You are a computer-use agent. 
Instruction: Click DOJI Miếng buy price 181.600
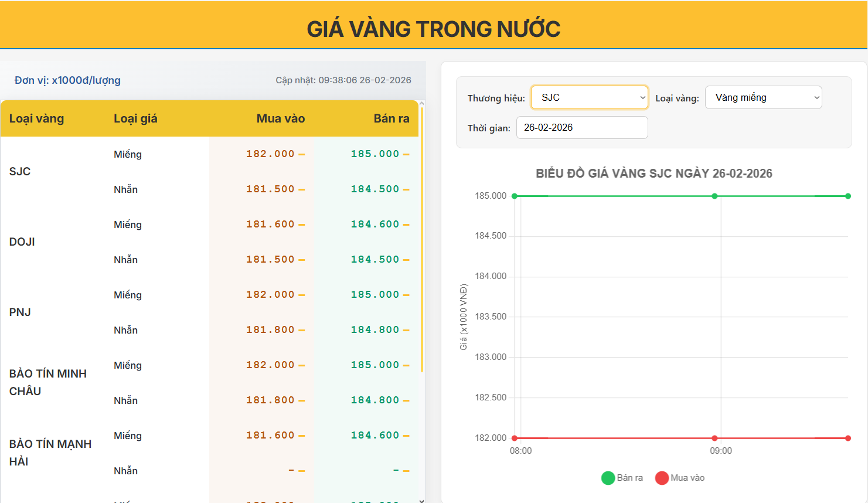[x=270, y=224]
